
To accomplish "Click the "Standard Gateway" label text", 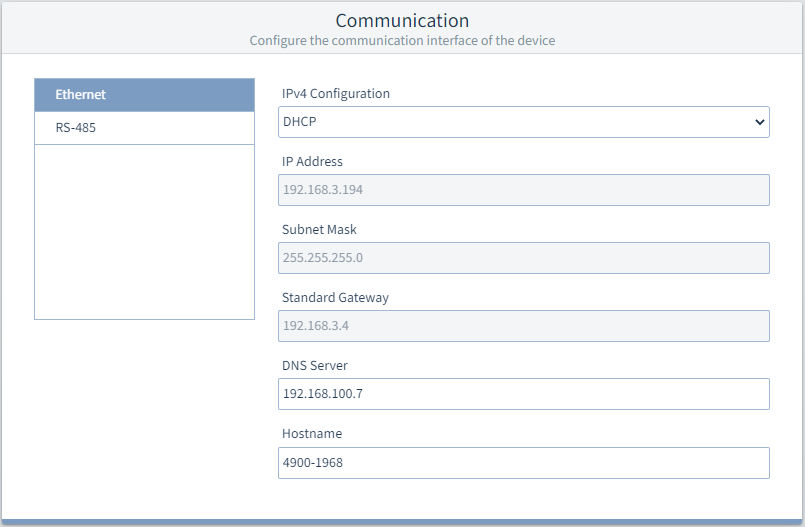I will tap(335, 298).
